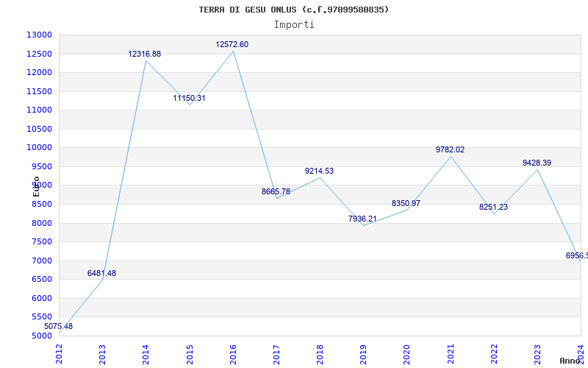588x368 pixels.
Task: Click the x-axis year 2016
Action: click(233, 355)
